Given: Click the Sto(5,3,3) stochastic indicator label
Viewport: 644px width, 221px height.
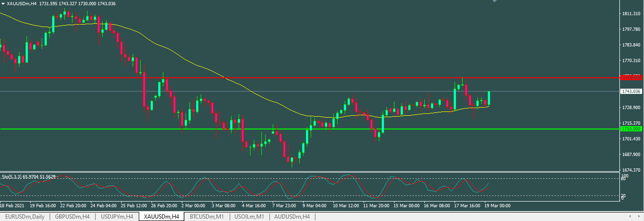Looking at the screenshot, I should pyautogui.click(x=28, y=177).
